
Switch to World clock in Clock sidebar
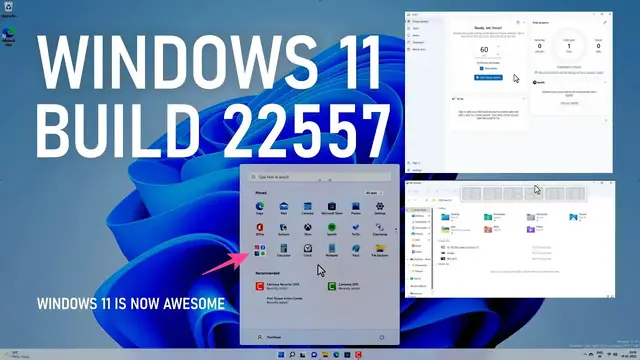(x=418, y=49)
